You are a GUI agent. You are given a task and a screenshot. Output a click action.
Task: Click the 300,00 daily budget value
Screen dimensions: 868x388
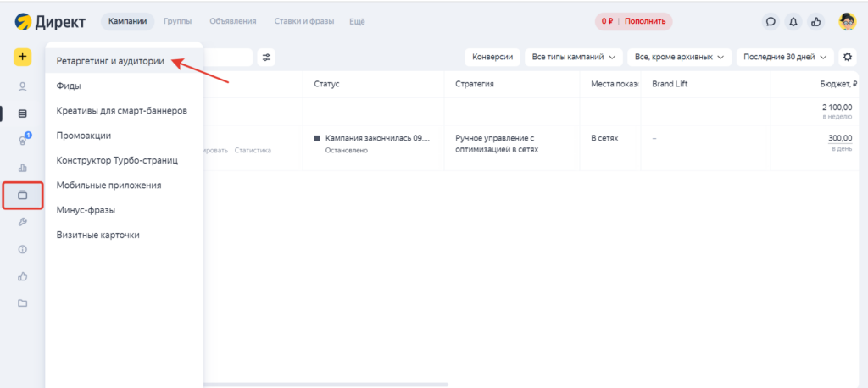pyautogui.click(x=840, y=139)
